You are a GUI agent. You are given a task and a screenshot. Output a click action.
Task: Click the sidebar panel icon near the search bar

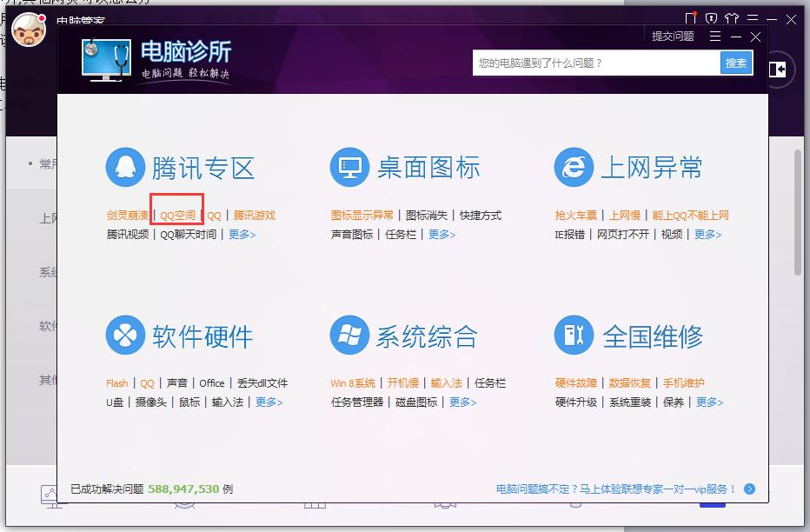click(778, 70)
